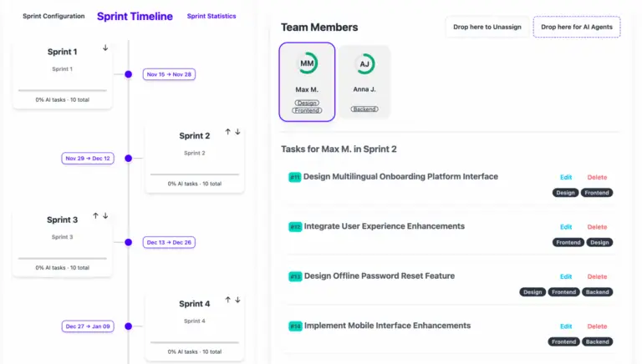Delete the Implement Mobile Interface Enhancements task
Image resolution: width=642 pixels, height=364 pixels.
tap(597, 326)
